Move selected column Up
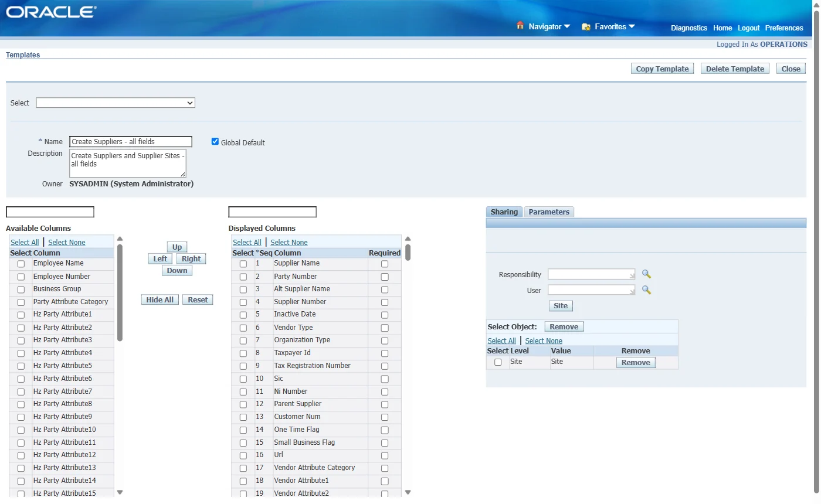This screenshot has height=504, width=821. tap(177, 247)
